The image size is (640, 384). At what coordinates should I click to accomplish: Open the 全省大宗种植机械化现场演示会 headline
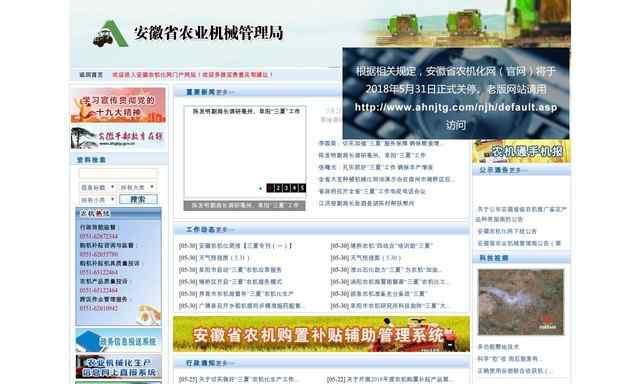click(x=387, y=179)
